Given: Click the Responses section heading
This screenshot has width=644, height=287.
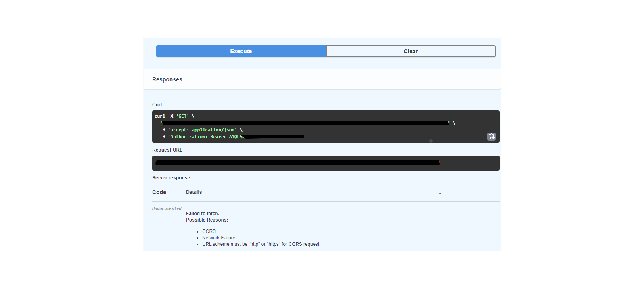Looking at the screenshot, I should [x=167, y=79].
